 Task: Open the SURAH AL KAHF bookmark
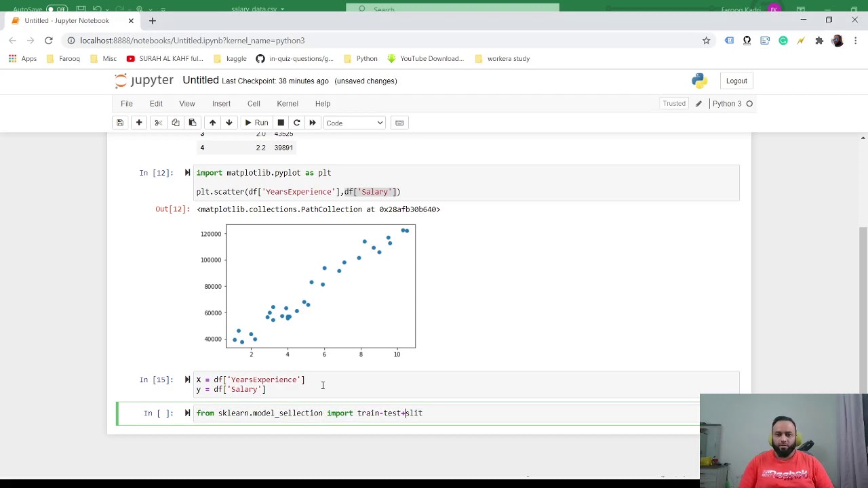coord(165,59)
